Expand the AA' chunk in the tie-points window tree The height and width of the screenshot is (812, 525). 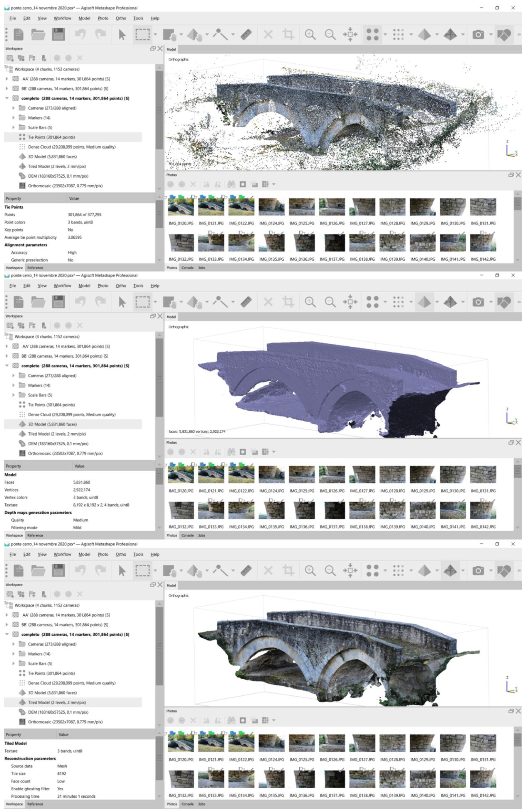tap(7, 79)
